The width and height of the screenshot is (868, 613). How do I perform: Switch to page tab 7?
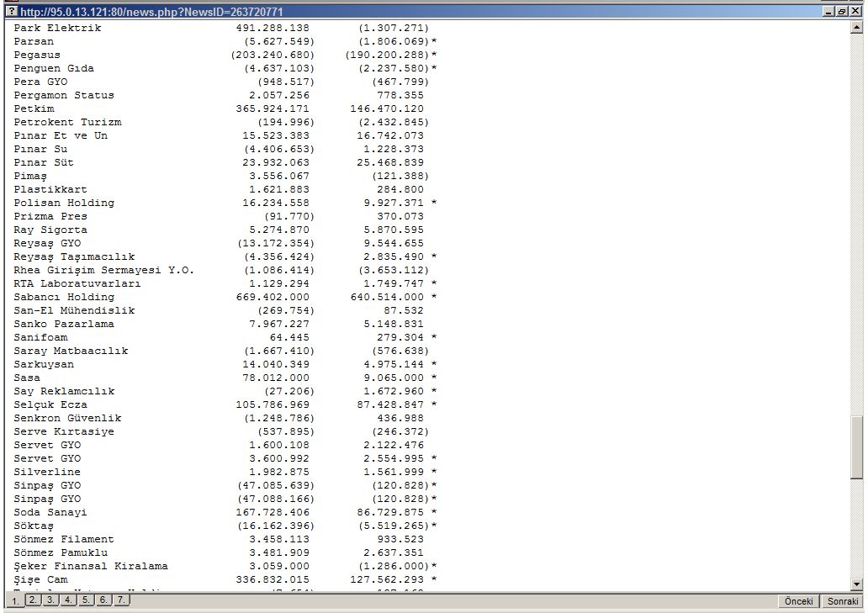point(121,600)
